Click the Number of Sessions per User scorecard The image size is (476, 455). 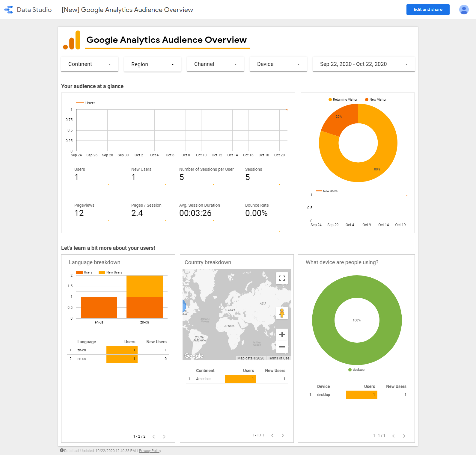click(x=206, y=174)
